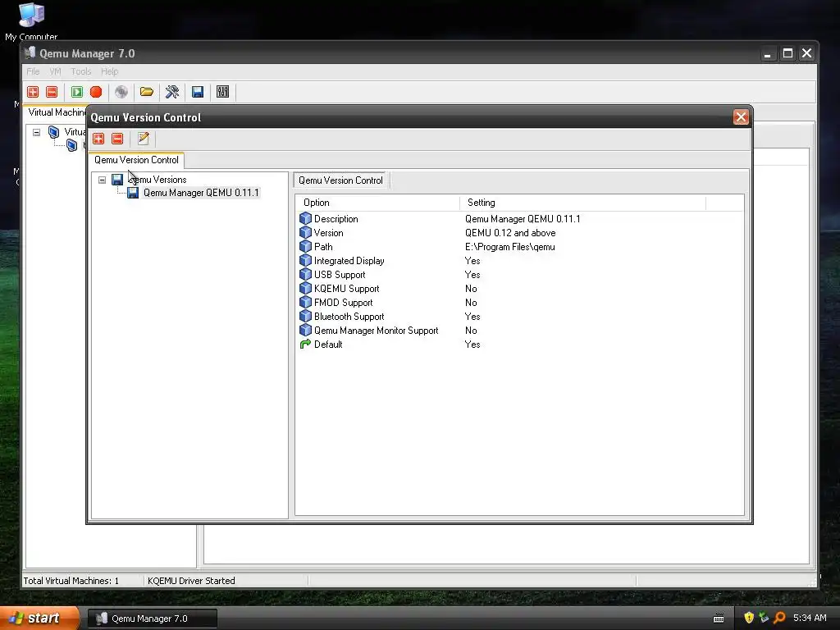840x630 pixels.
Task: Select the KQEMU Support row
Action: pos(518,288)
